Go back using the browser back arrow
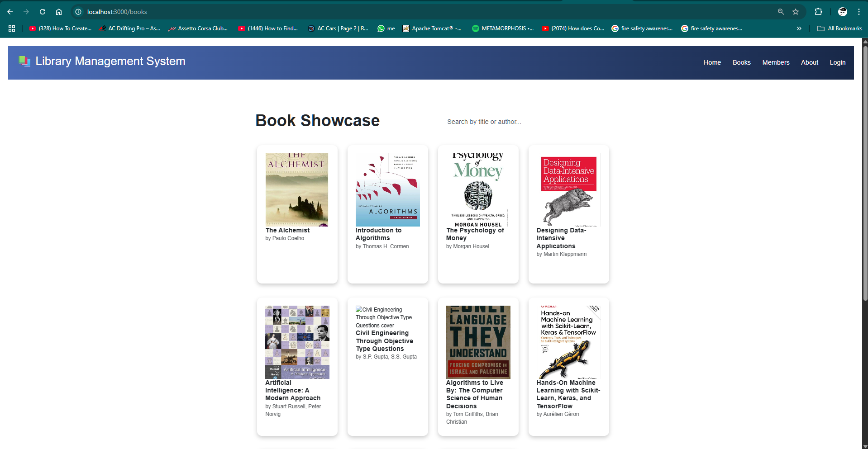This screenshot has height=449, width=868. (10, 12)
